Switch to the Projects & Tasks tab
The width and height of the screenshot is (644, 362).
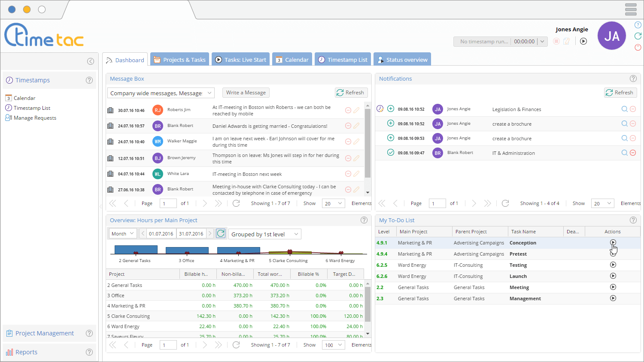pos(180,60)
